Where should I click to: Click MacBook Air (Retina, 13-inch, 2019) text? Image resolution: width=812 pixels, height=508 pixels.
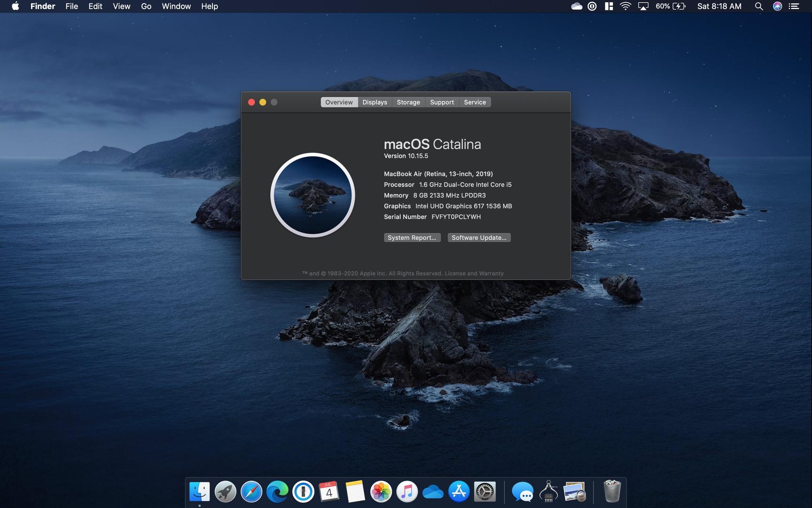(438, 174)
